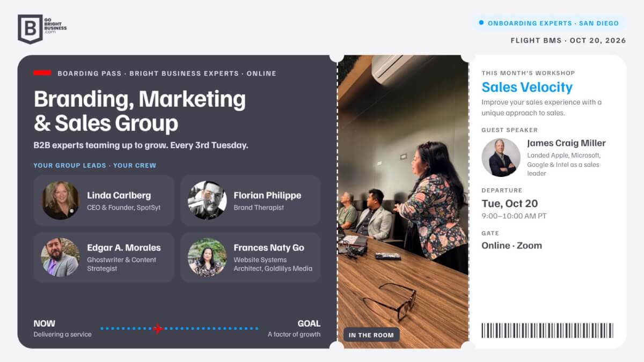
Task: Select Frances Naty Go's profile photo
Action: pos(207,257)
